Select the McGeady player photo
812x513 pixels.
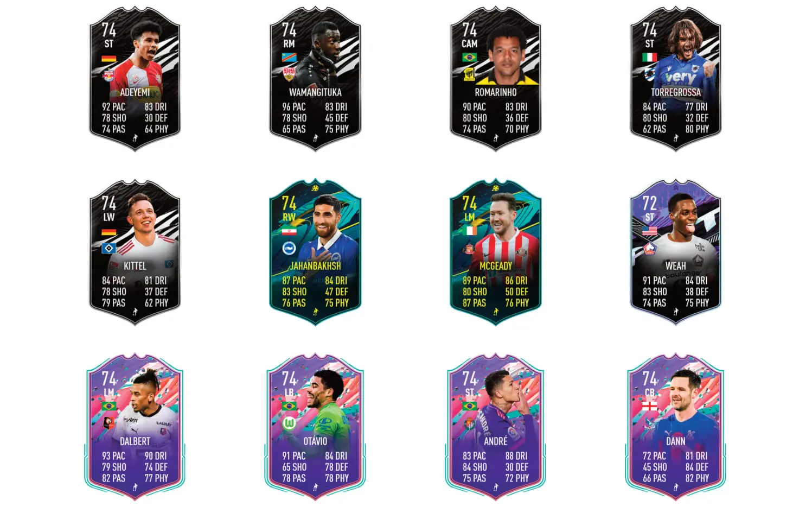click(508, 228)
